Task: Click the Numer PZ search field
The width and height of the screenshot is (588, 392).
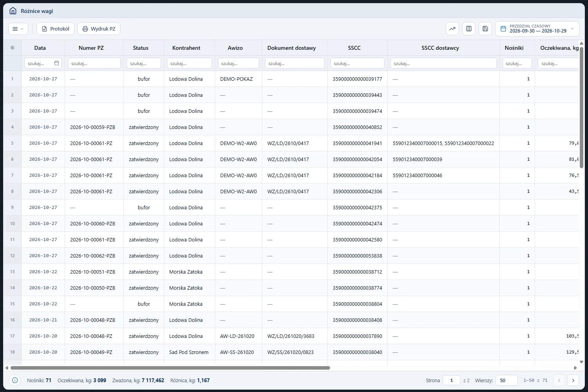Action: pos(94,63)
